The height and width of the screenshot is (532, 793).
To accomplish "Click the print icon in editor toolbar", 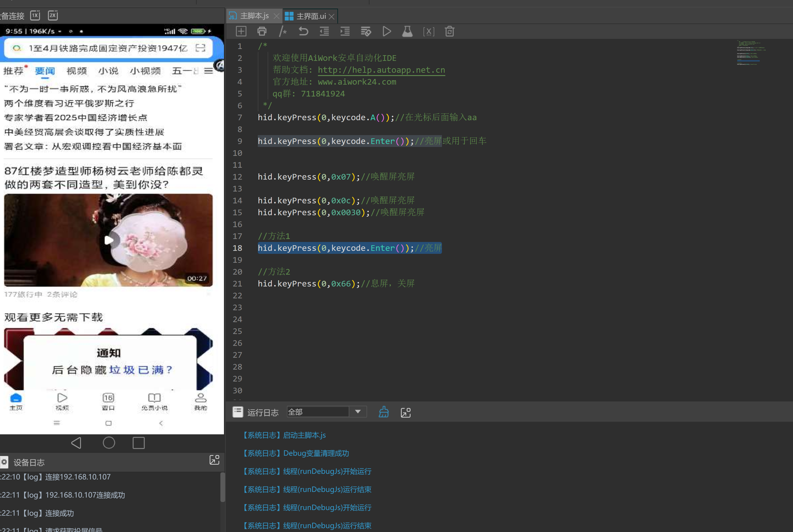I will click(x=262, y=31).
